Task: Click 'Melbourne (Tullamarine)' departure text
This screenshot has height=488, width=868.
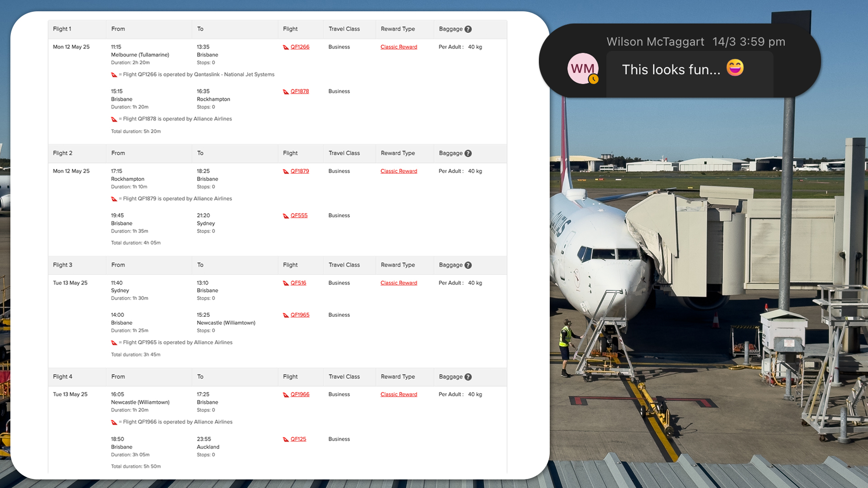Action: pyautogui.click(x=140, y=55)
